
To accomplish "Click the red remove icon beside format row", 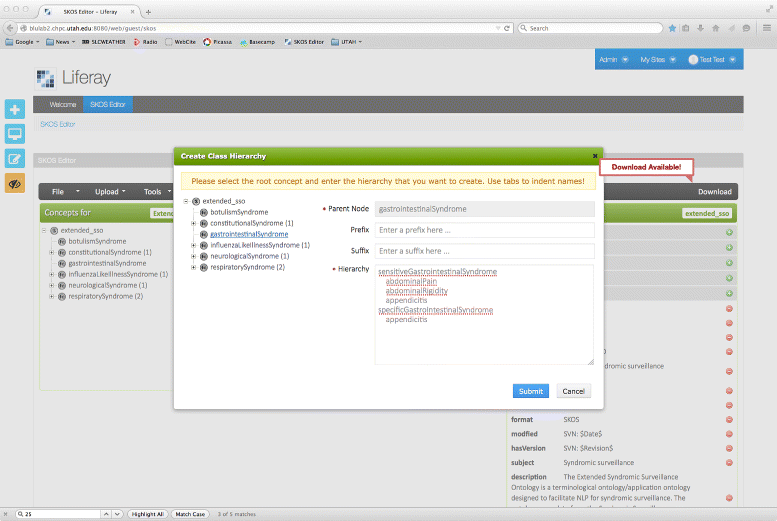I will [728, 419].
